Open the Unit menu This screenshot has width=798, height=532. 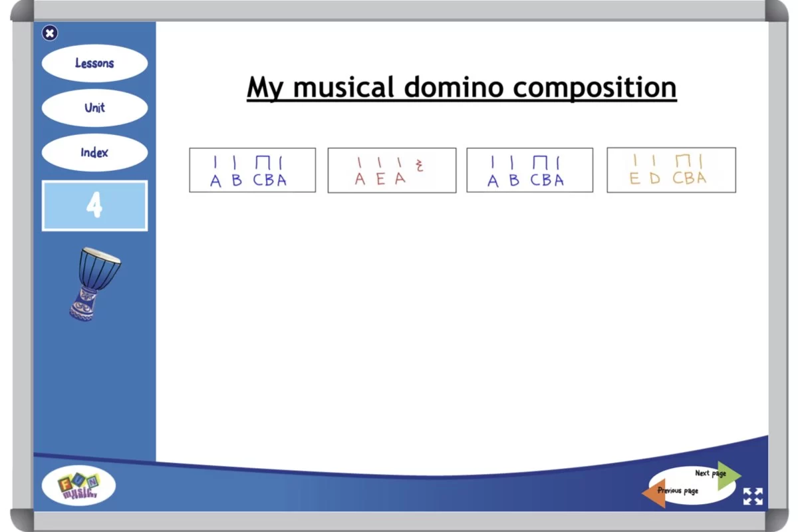tap(94, 107)
